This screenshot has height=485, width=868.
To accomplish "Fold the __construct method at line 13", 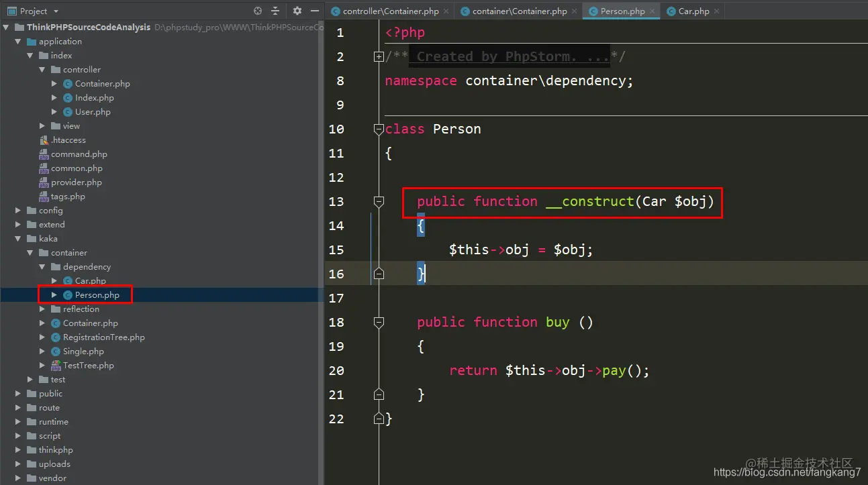I will 379,202.
